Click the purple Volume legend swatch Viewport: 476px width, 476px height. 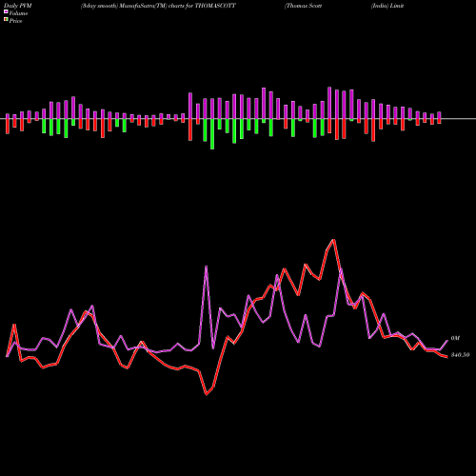coord(6,11)
